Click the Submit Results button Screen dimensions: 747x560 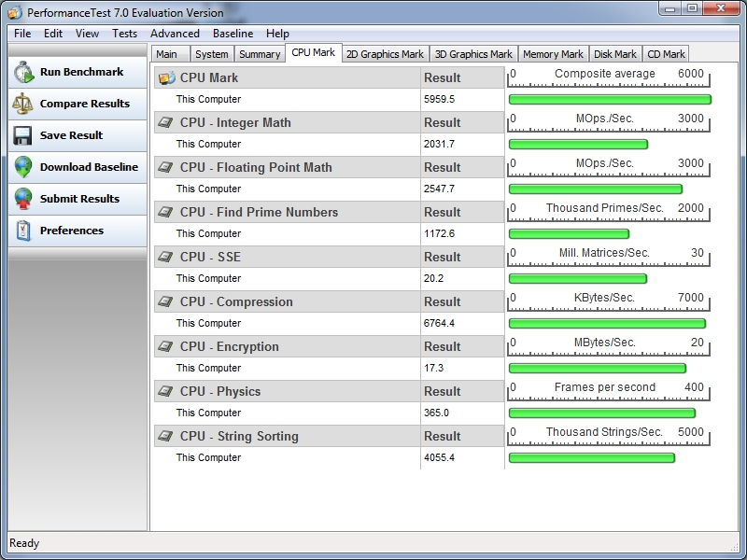78,199
